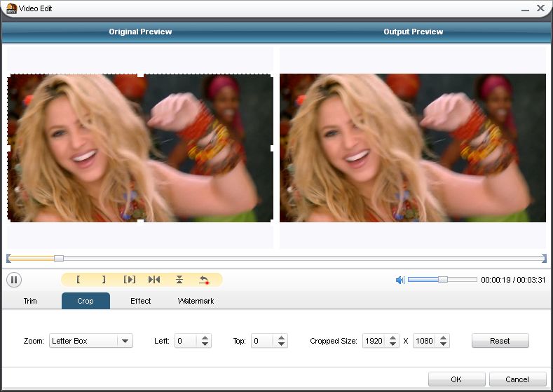Flip video horizontally
553x392 pixels.
click(x=154, y=279)
